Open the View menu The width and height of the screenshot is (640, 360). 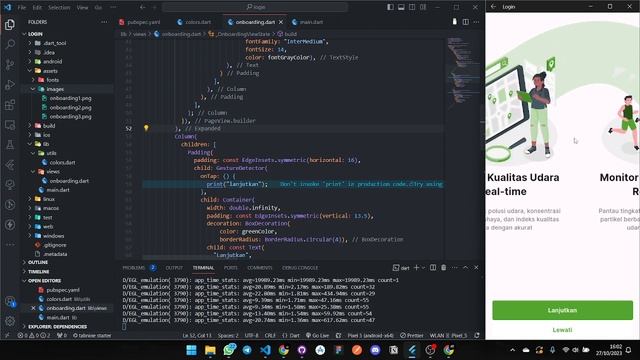[x=82, y=7]
